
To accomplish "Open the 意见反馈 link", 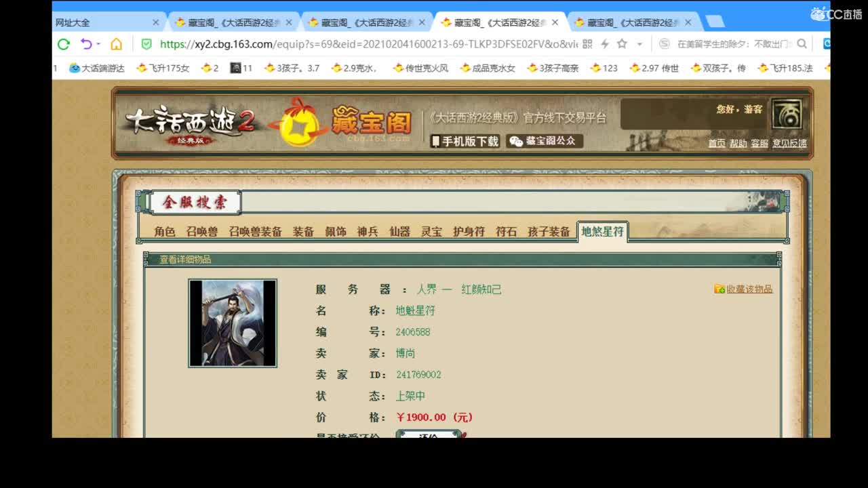I will pyautogui.click(x=789, y=143).
